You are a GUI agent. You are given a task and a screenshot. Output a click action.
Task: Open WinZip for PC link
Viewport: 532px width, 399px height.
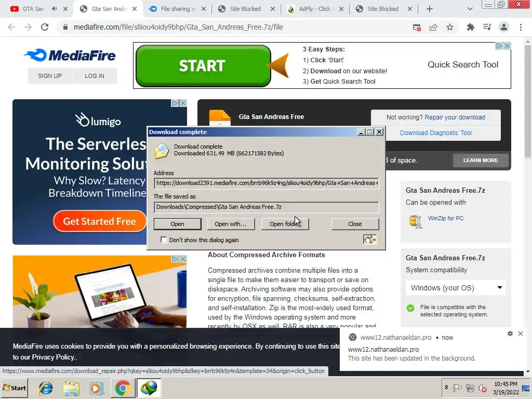tap(445, 218)
